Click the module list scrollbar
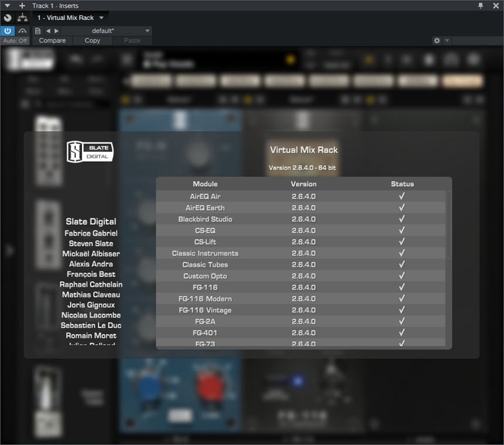Image resolution: width=504 pixels, height=445 pixels. [x=449, y=225]
